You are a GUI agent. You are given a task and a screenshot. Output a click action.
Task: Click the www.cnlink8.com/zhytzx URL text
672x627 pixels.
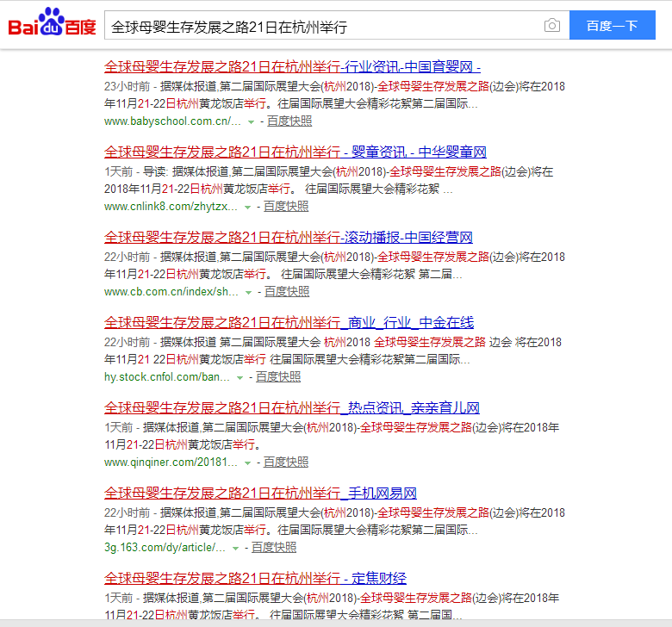pyautogui.click(x=171, y=207)
